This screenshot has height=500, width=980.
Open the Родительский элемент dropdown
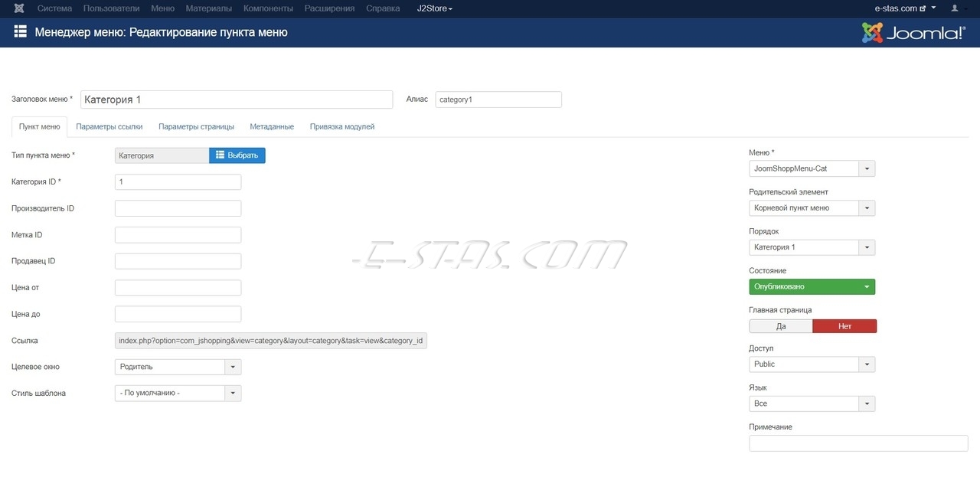click(812, 208)
